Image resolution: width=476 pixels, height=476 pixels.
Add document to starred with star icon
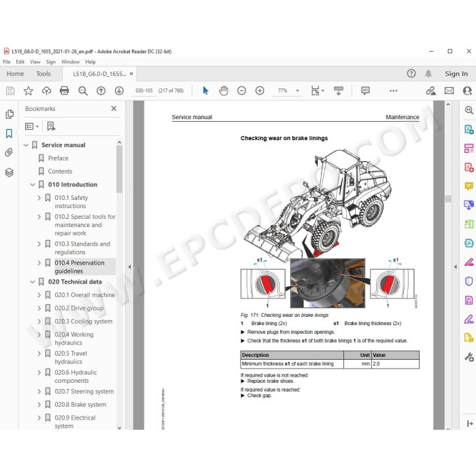click(29, 90)
